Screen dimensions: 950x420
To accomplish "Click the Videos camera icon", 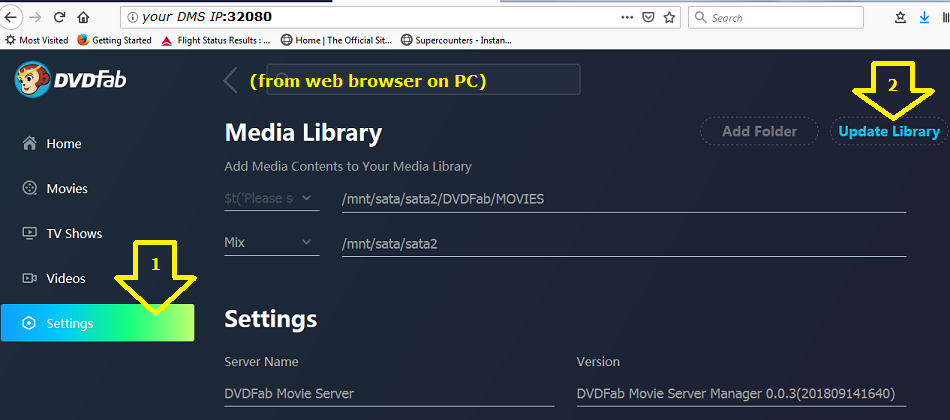I will coord(29,278).
